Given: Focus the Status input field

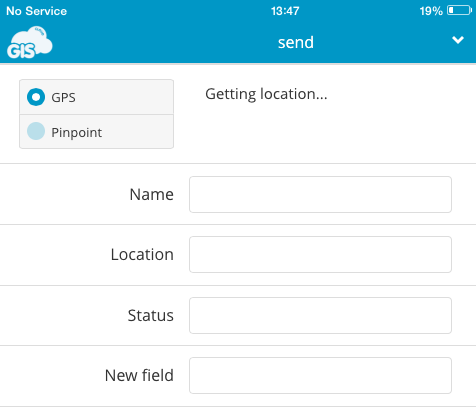Looking at the screenshot, I should (x=320, y=315).
